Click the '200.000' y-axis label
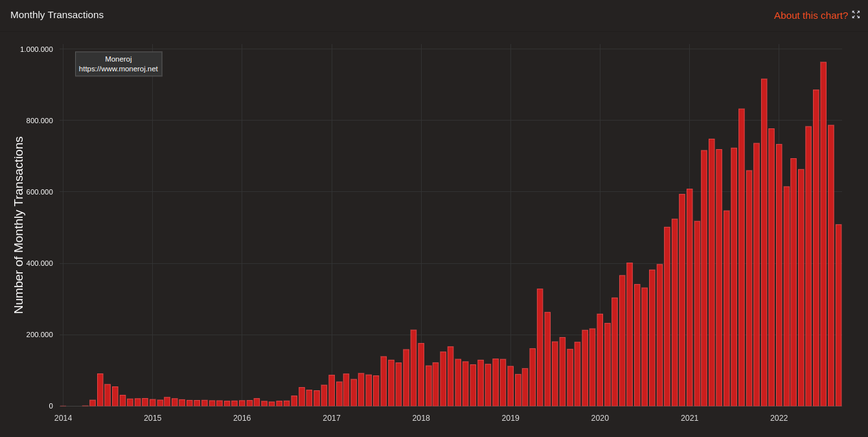 coord(40,335)
